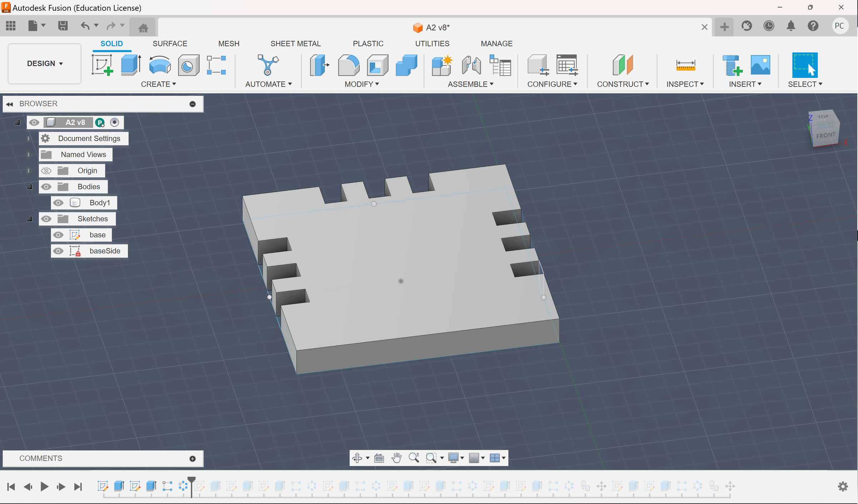This screenshot has width=858, height=504.
Task: Switch to the SHEET METAL tab
Action: point(296,44)
